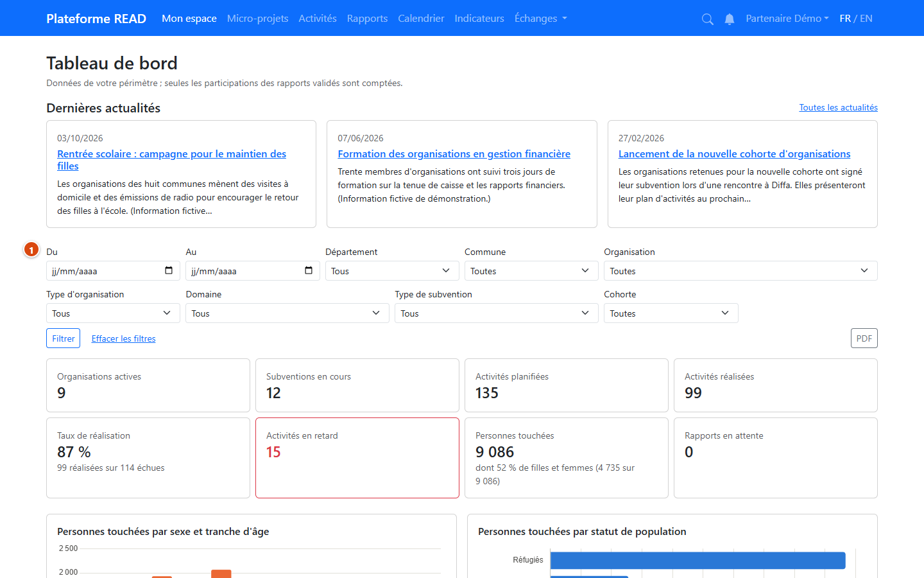Go to the Calendrier page
This screenshot has height=578, width=924.
(421, 19)
